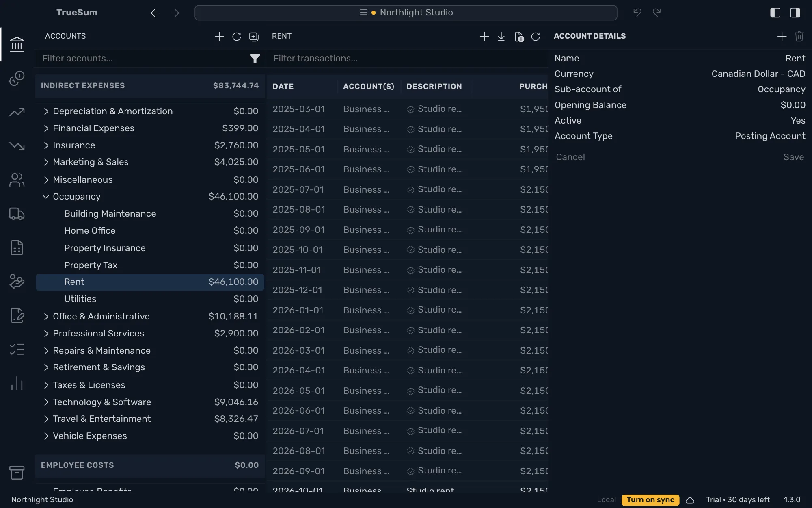Open the Accounts bank icon in sidebar

tap(17, 44)
